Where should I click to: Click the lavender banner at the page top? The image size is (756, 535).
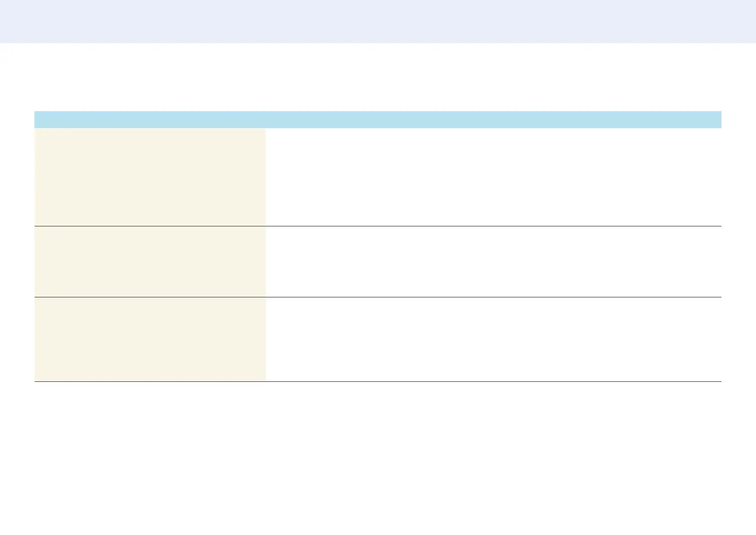[378, 21]
